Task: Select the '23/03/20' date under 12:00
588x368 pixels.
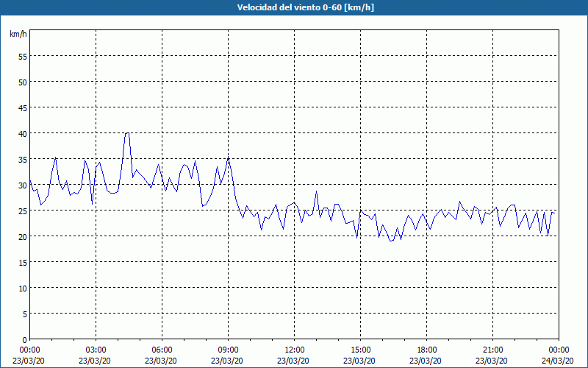Action: coord(293,361)
